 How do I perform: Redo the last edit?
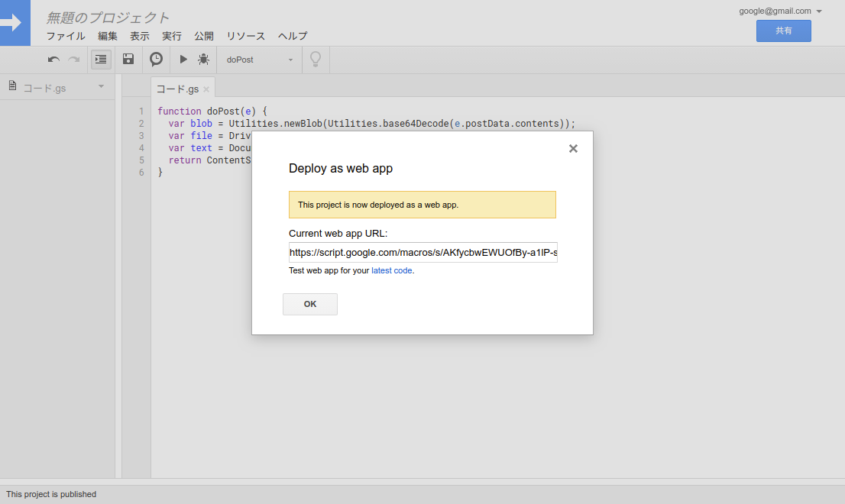74,60
